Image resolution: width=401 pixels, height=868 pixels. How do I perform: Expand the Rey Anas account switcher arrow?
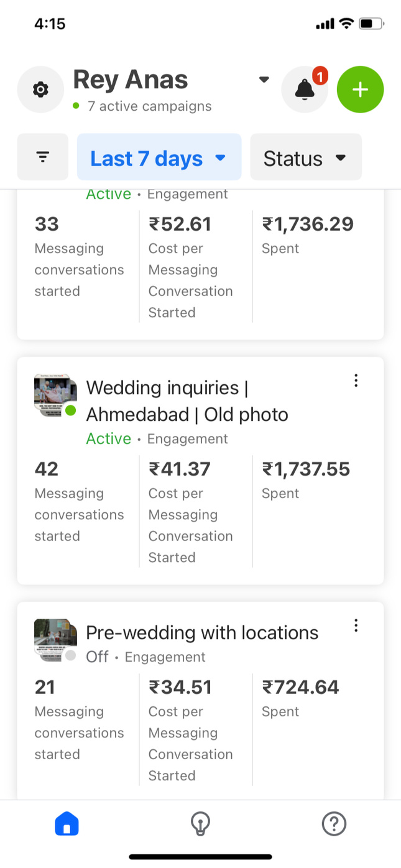point(264,80)
